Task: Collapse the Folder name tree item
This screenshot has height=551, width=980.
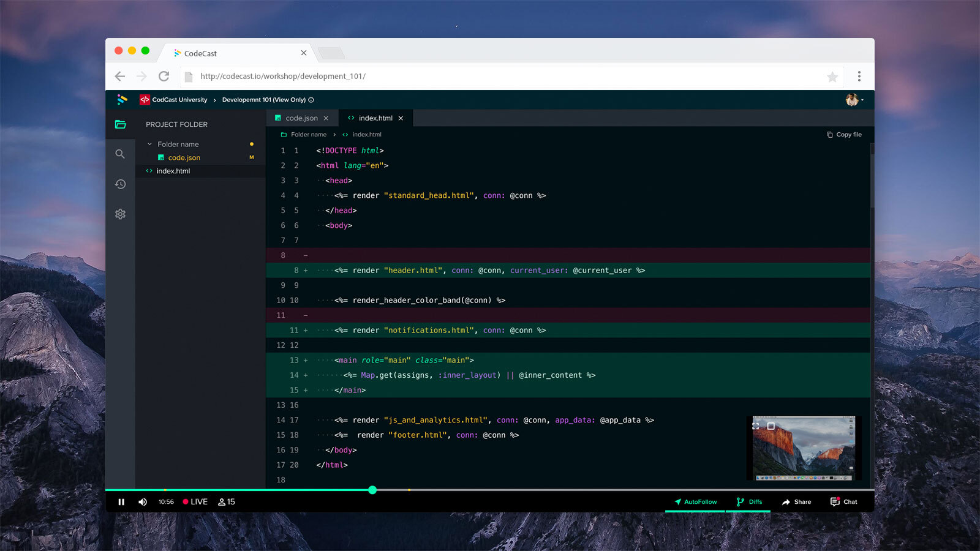Action: pyautogui.click(x=149, y=144)
